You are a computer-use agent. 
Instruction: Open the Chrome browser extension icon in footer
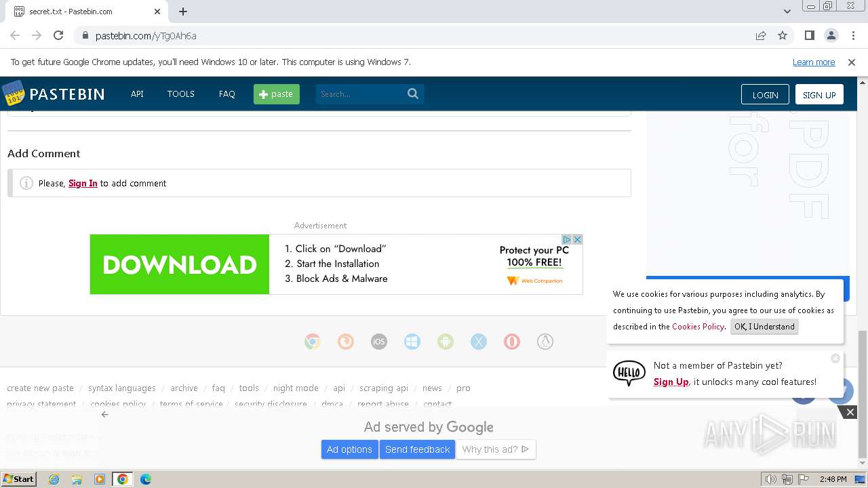[x=313, y=342]
